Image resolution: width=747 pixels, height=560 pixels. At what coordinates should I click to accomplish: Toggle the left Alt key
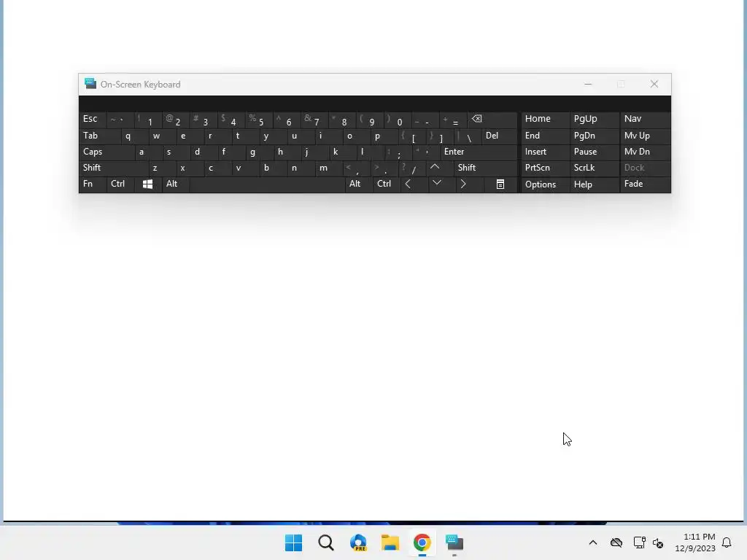click(176, 184)
